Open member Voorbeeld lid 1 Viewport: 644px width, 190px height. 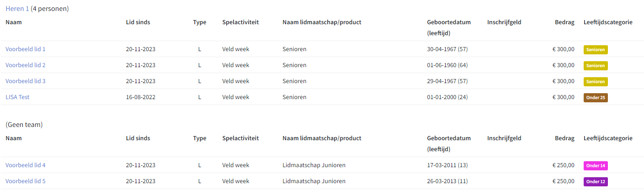(x=26, y=49)
